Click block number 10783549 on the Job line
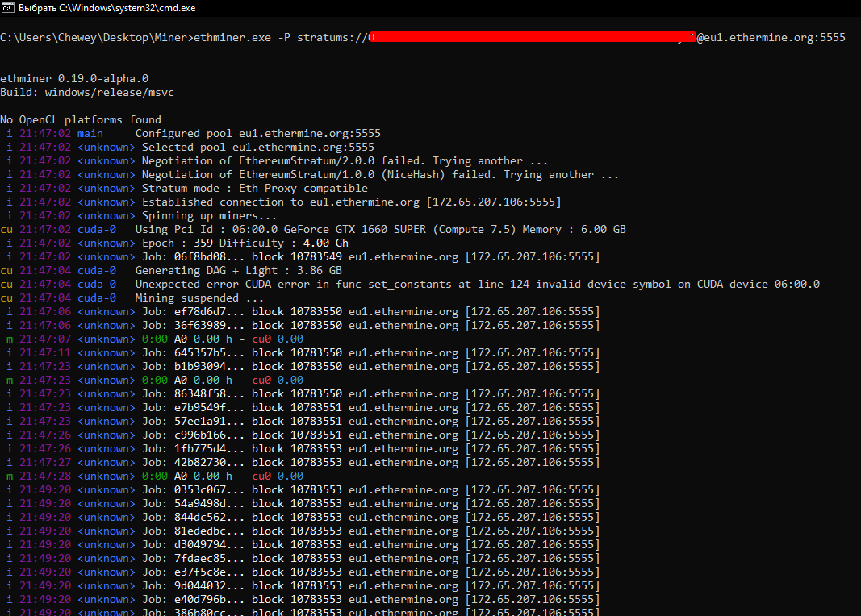 point(315,256)
